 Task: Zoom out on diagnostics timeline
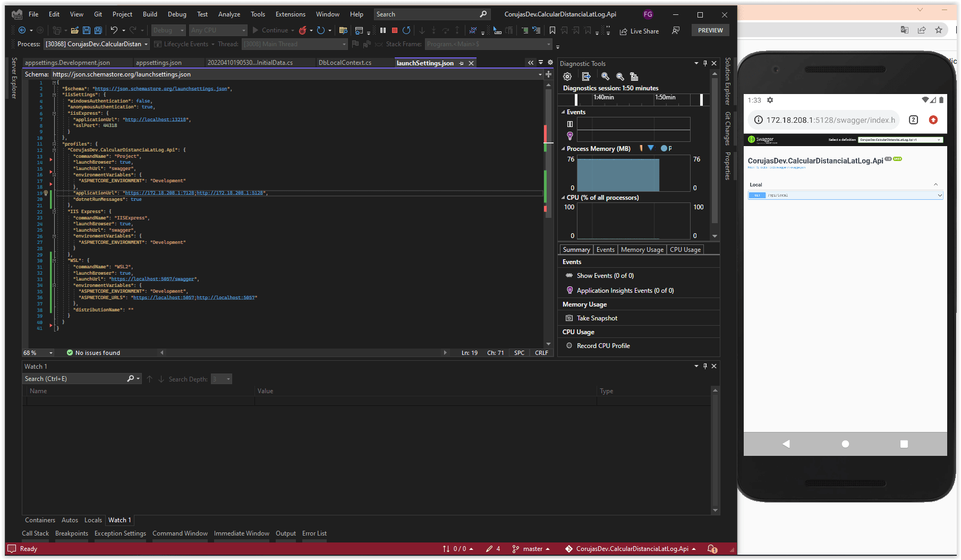(620, 77)
